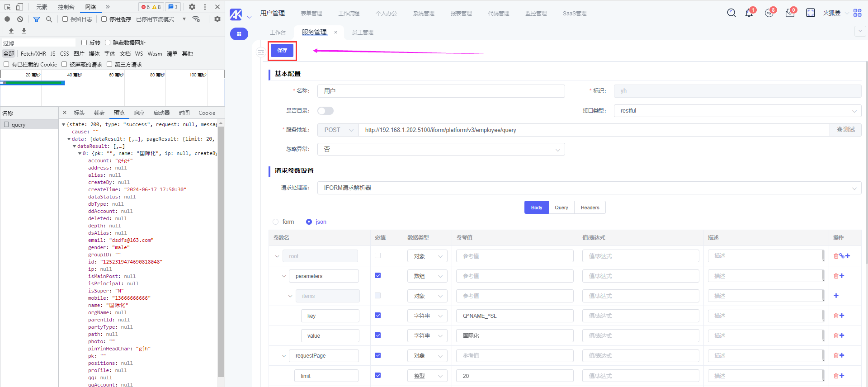Image resolution: width=868 pixels, height=387 pixels.
Task: Open the POST method dropdown
Action: click(x=338, y=130)
